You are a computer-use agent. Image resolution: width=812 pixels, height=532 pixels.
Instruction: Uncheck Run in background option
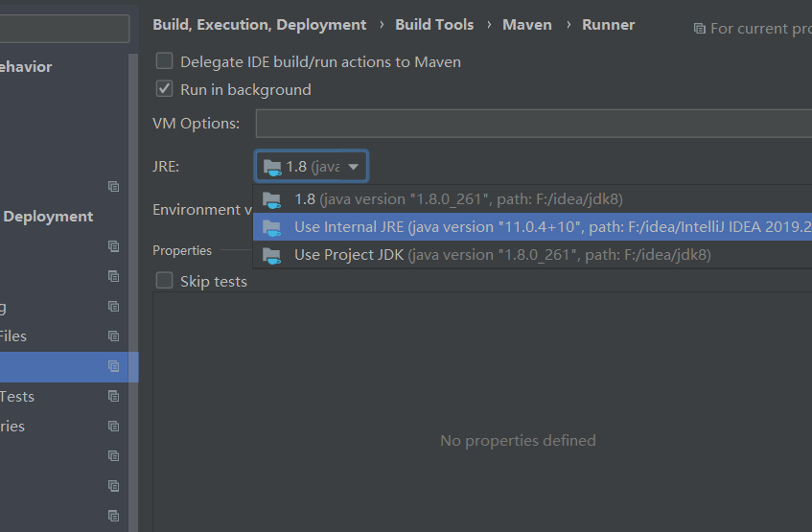tap(164, 88)
